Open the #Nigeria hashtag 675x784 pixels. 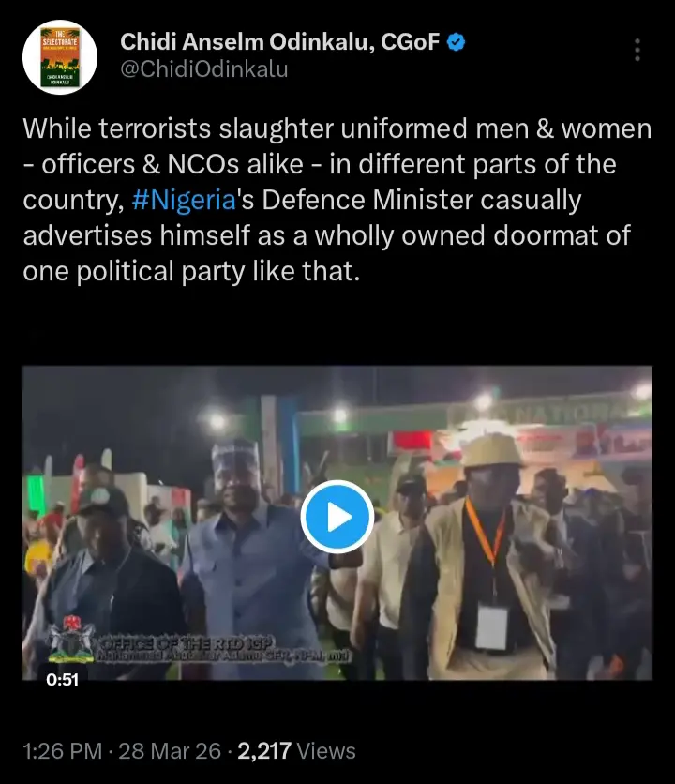coord(187,200)
